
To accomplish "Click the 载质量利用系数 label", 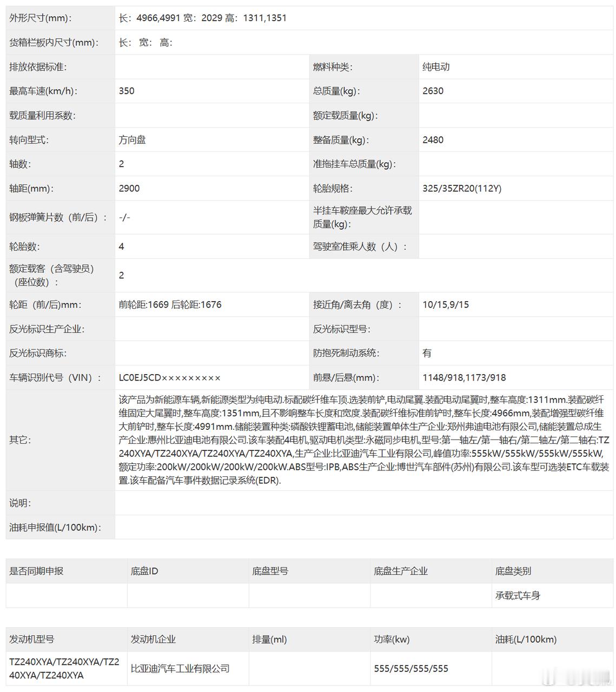I will pos(42,115).
